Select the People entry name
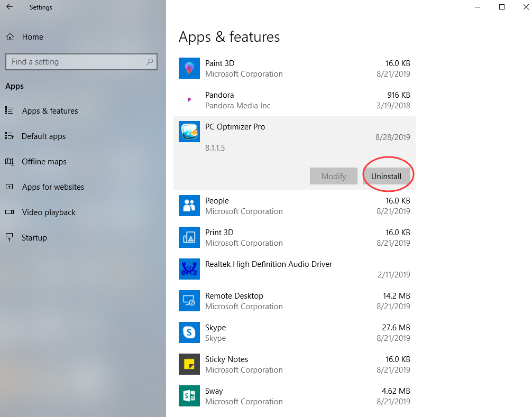The width and height of the screenshot is (532, 417). point(217,201)
